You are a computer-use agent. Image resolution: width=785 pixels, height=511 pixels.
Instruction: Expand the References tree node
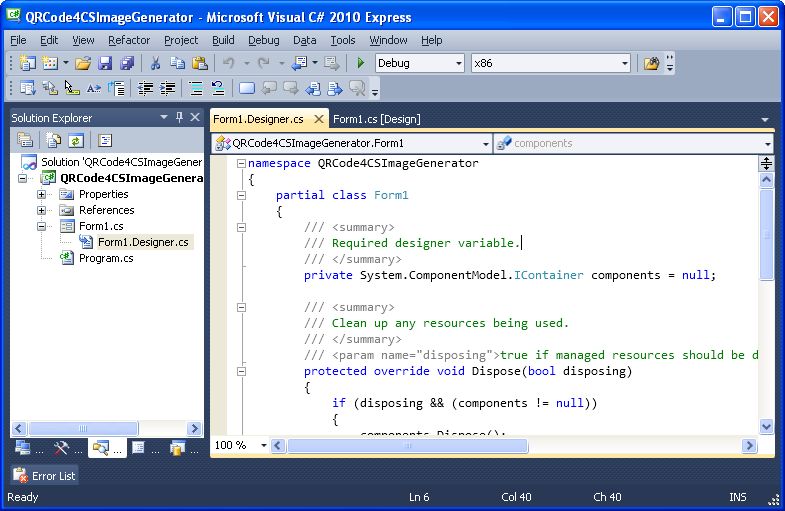coord(42,210)
